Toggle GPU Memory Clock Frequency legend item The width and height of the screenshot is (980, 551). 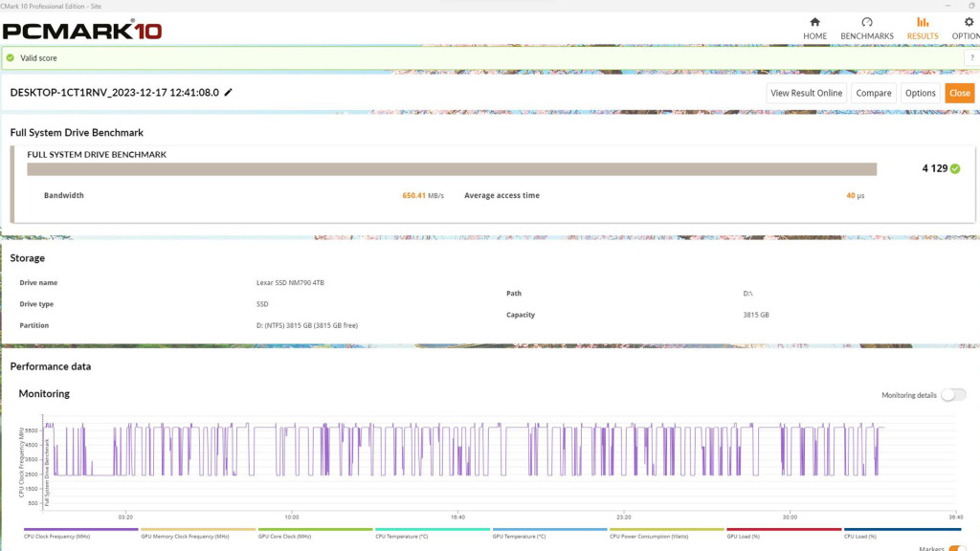coord(198,533)
